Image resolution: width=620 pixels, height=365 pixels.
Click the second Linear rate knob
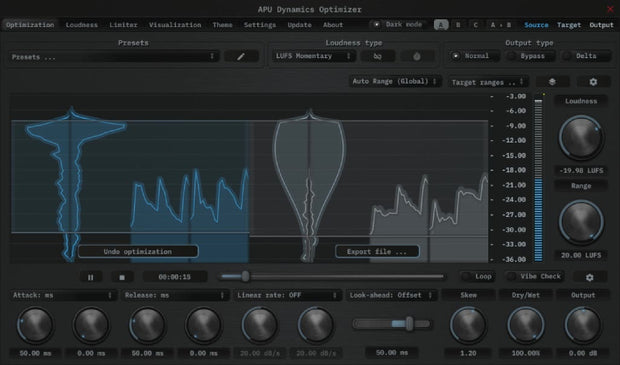click(x=316, y=325)
